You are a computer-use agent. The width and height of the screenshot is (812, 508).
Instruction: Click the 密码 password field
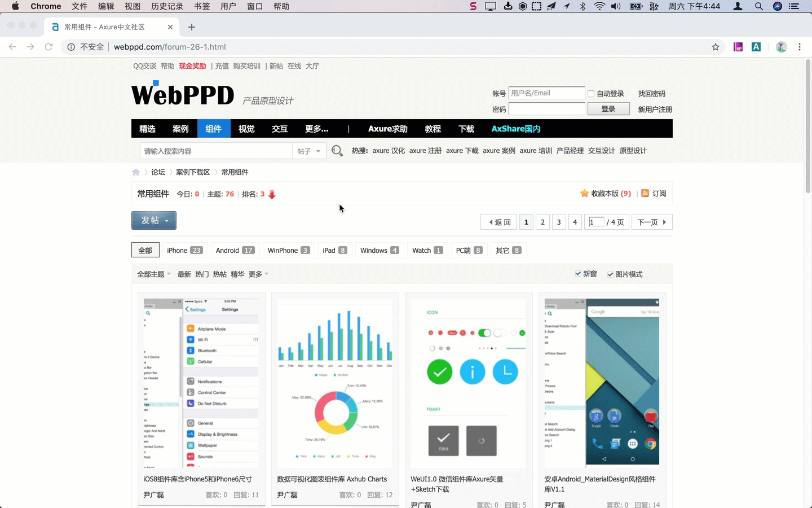click(x=547, y=109)
